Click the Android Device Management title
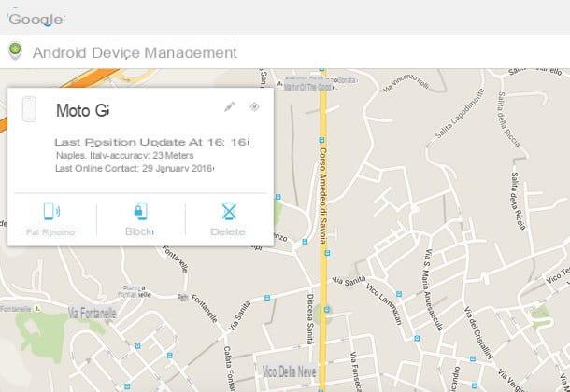570x392 pixels. [x=135, y=52]
